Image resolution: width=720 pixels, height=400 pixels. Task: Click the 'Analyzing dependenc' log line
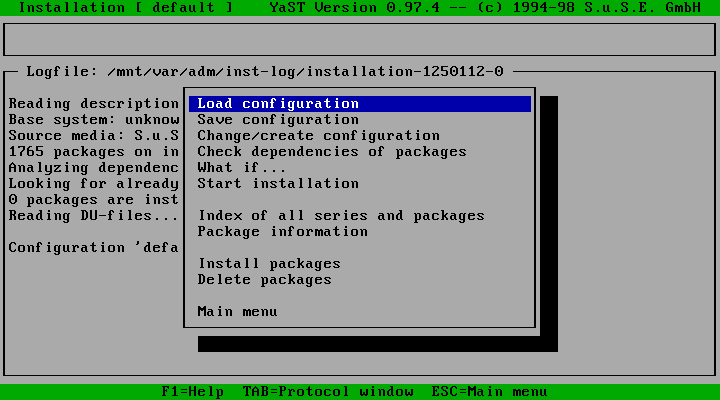(x=94, y=168)
